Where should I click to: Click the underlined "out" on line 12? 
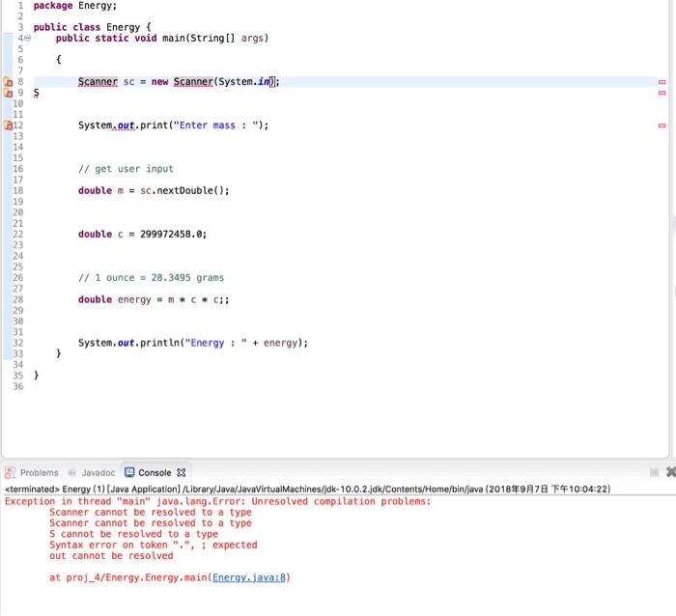126,126
